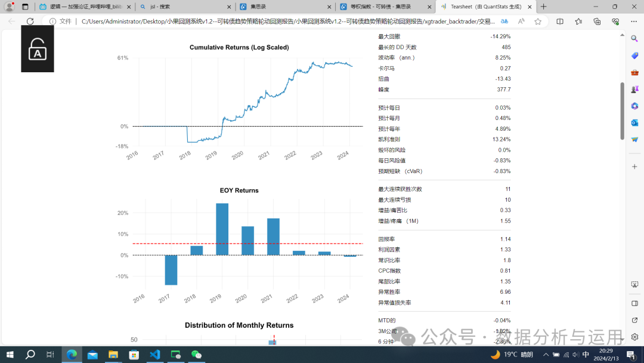Open taskbar search magnifier
The width and height of the screenshot is (644, 363).
pos(30,355)
